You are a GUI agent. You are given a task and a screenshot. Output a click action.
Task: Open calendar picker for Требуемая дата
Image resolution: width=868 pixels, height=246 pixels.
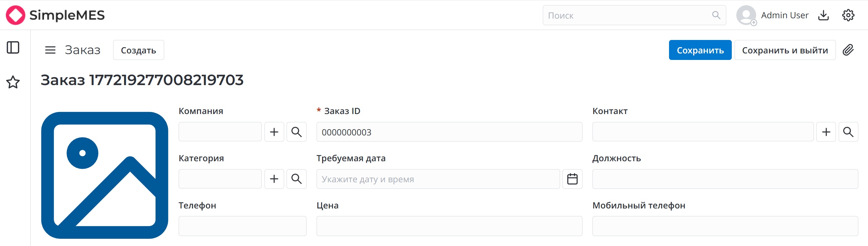point(572,179)
